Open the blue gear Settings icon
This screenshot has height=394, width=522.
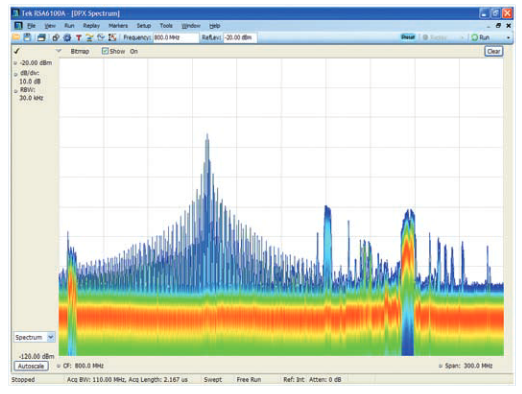[x=67, y=38]
